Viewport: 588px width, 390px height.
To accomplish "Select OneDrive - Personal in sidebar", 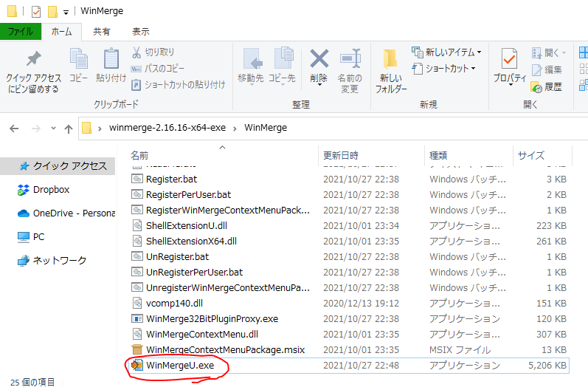I will (66, 213).
